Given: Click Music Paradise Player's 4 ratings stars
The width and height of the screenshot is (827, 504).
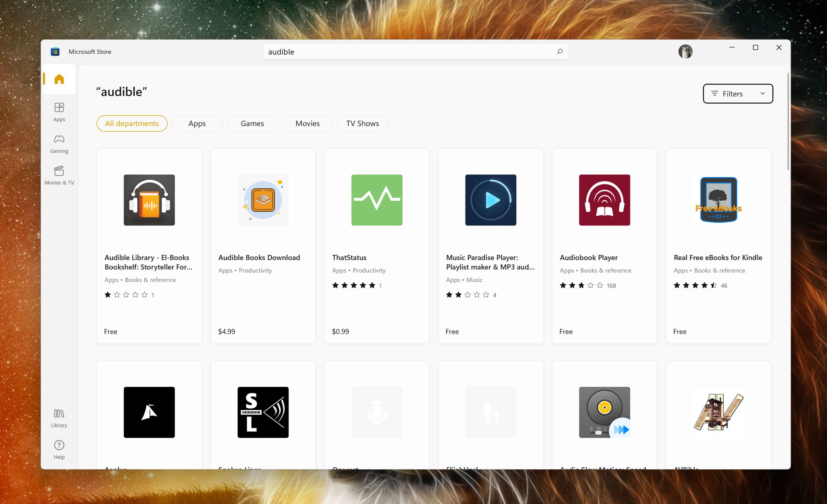Looking at the screenshot, I should tap(467, 295).
